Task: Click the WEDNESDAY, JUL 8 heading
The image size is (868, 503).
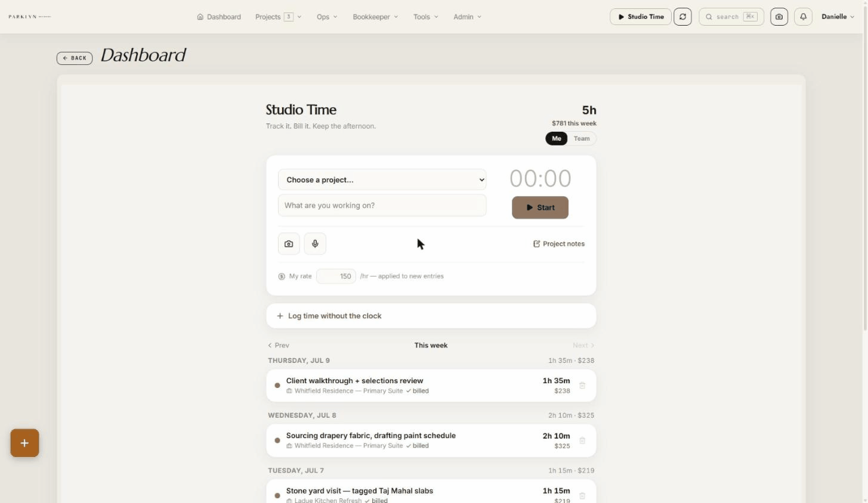Action: pyautogui.click(x=302, y=415)
